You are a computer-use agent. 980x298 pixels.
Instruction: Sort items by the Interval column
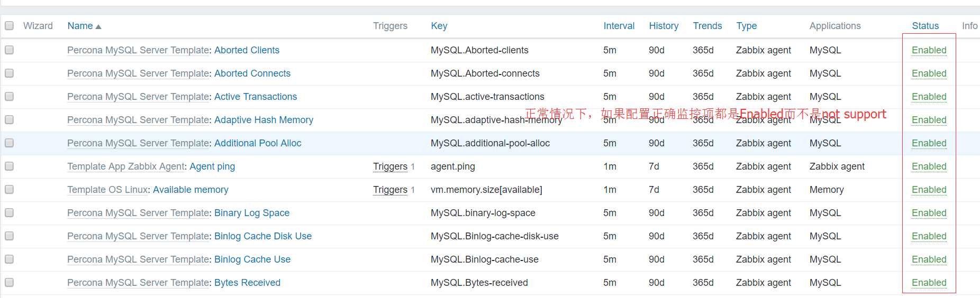[x=619, y=26]
